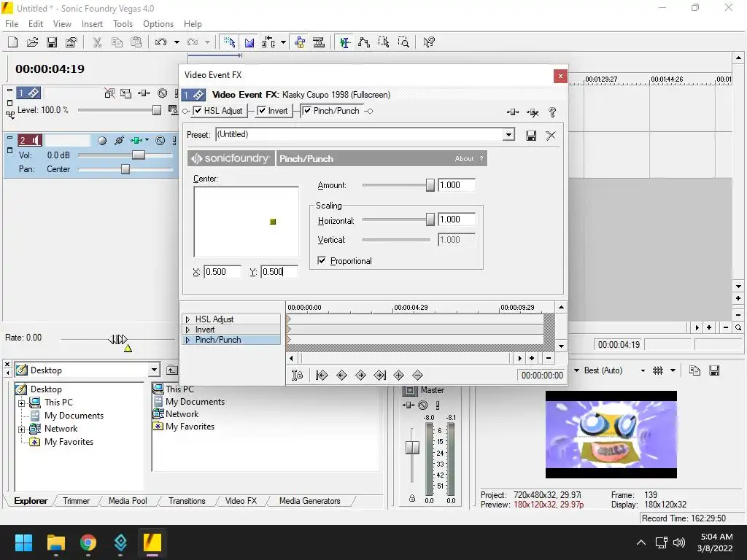Open the Best (Auto) preview quality dropdown
Screen dimensions: 747x560
coord(643,370)
